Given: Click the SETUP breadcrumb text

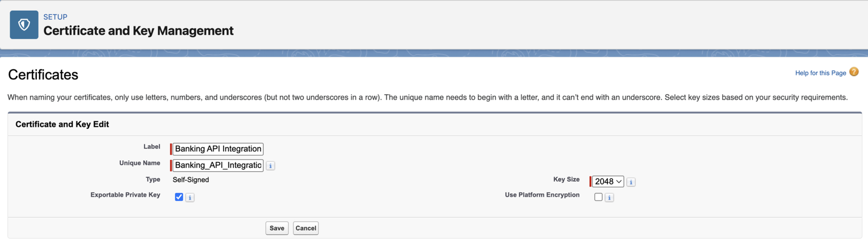Looking at the screenshot, I should [x=55, y=17].
